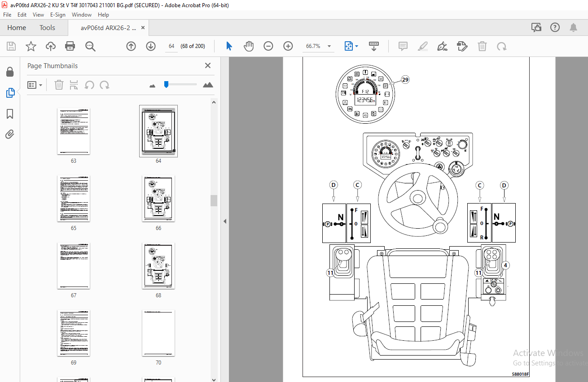The image size is (588, 382).
Task: Select page 70 thumbnail
Action: [158, 333]
